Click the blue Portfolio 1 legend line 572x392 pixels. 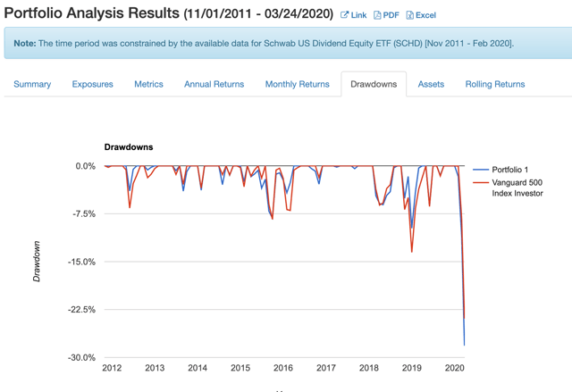coord(481,170)
